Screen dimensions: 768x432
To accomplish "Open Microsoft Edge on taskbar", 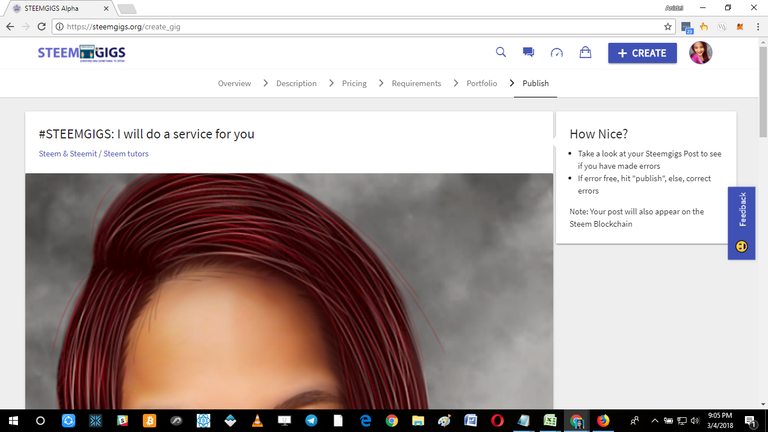I will (365, 421).
